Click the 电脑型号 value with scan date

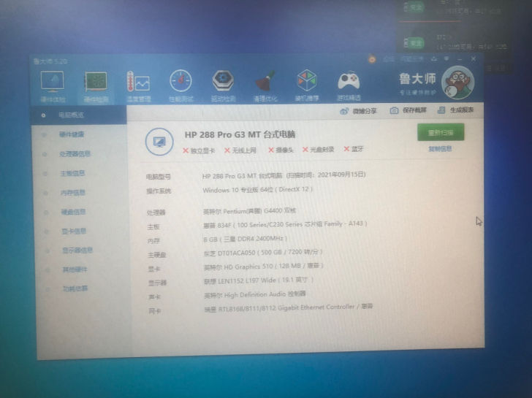pos(284,175)
